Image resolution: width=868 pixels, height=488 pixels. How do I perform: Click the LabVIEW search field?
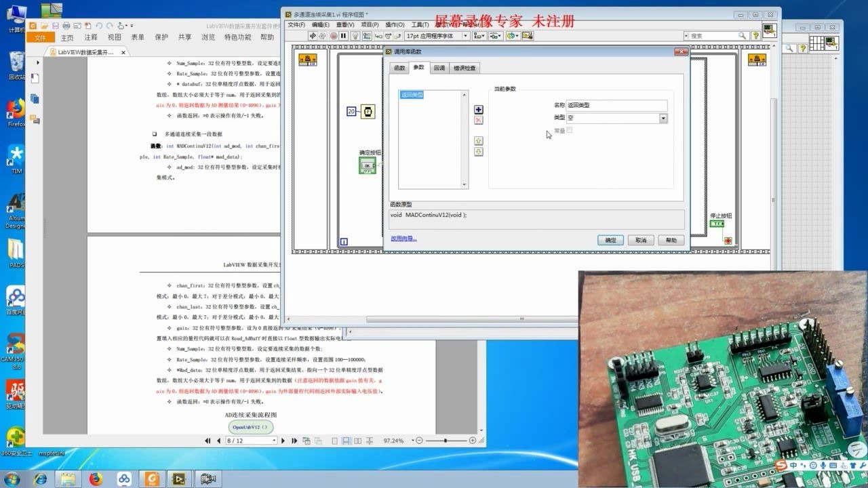[716, 35]
